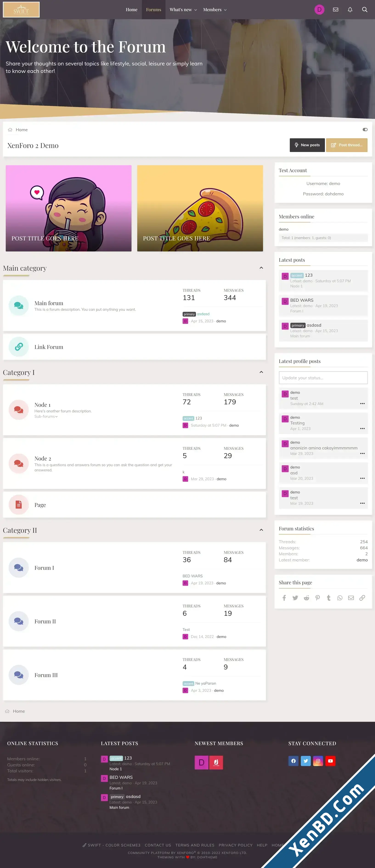The height and width of the screenshot is (868, 375).
Task: Collapse the Category I section
Action: 261,372
